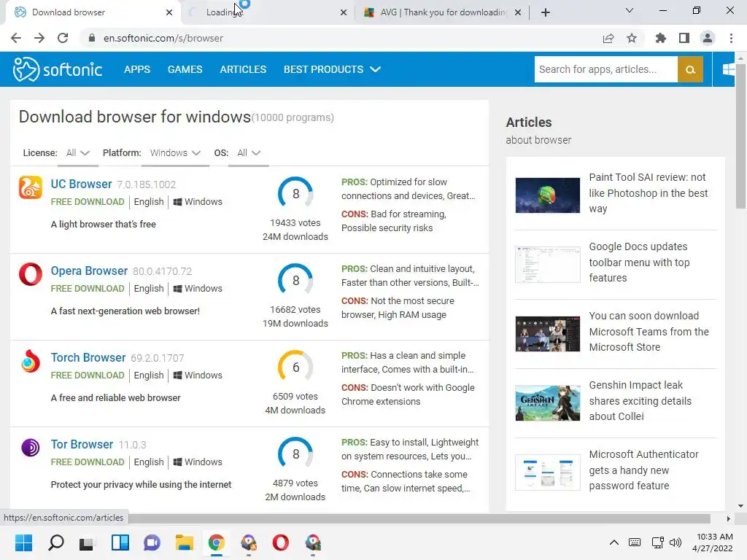Expand the Best Products menu
The width and height of the screenshot is (747, 560).
[332, 69]
